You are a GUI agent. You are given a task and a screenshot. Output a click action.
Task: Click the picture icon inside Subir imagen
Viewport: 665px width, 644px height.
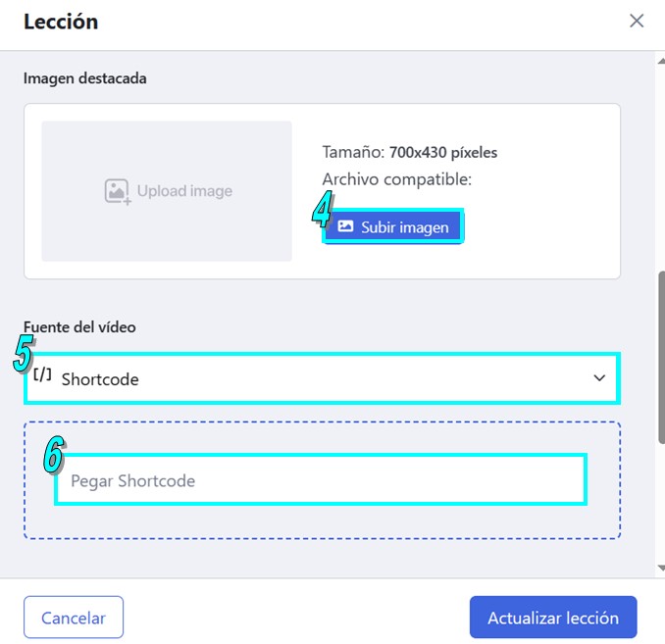click(x=345, y=226)
